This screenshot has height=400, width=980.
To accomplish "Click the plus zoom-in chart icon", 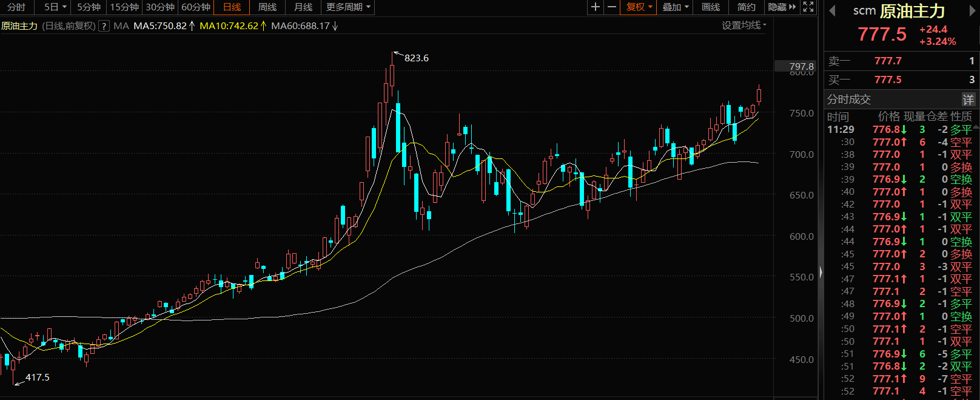I will click(x=596, y=7).
